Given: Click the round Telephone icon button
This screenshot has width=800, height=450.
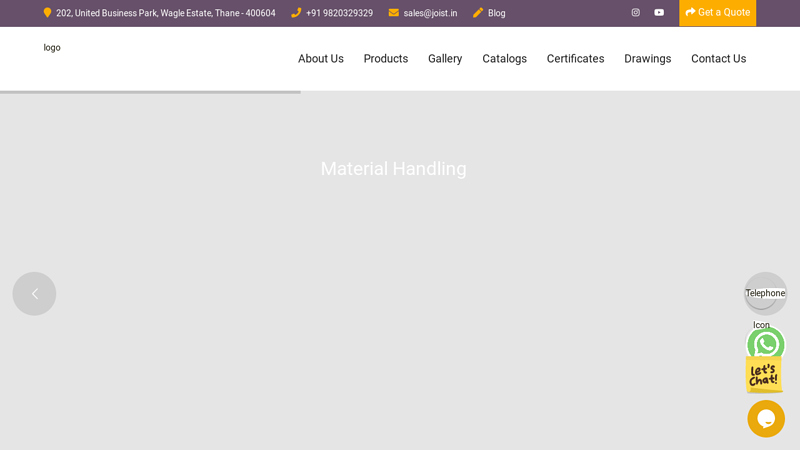Looking at the screenshot, I should coord(765,293).
